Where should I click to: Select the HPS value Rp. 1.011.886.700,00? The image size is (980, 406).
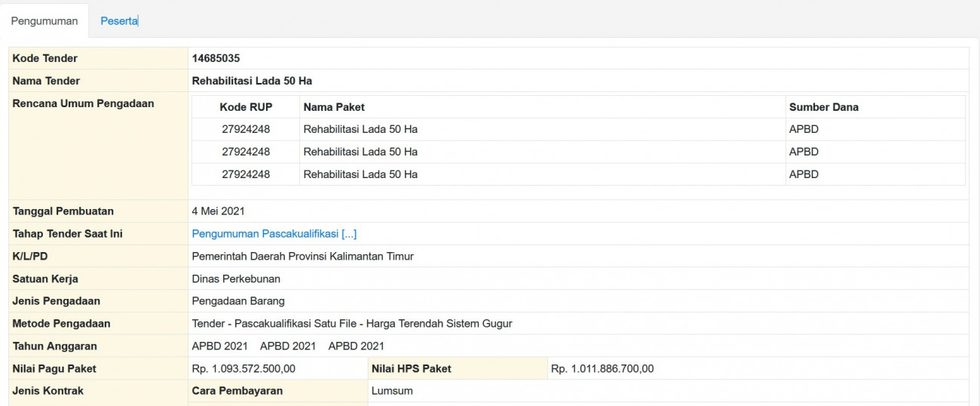click(x=602, y=369)
